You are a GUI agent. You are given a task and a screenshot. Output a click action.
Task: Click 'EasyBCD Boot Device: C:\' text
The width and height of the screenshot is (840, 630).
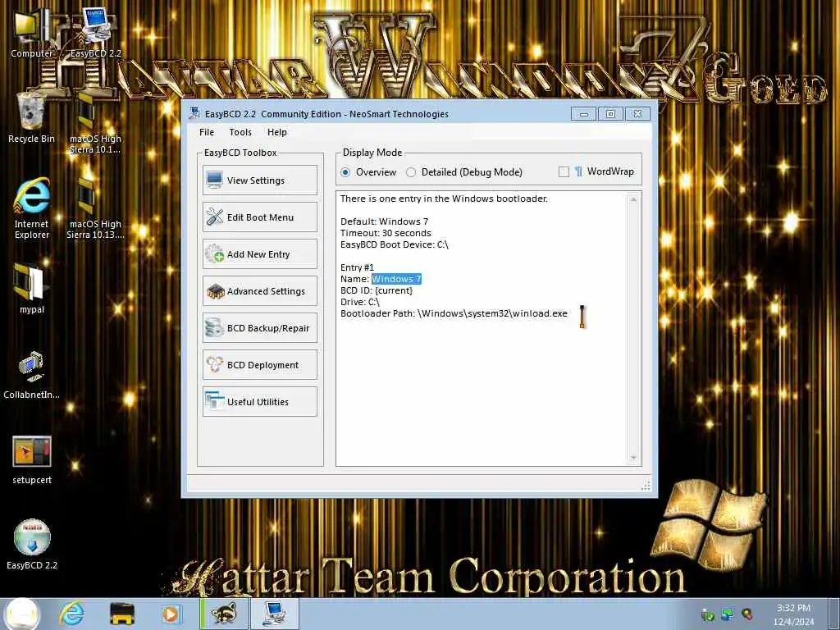(395, 244)
